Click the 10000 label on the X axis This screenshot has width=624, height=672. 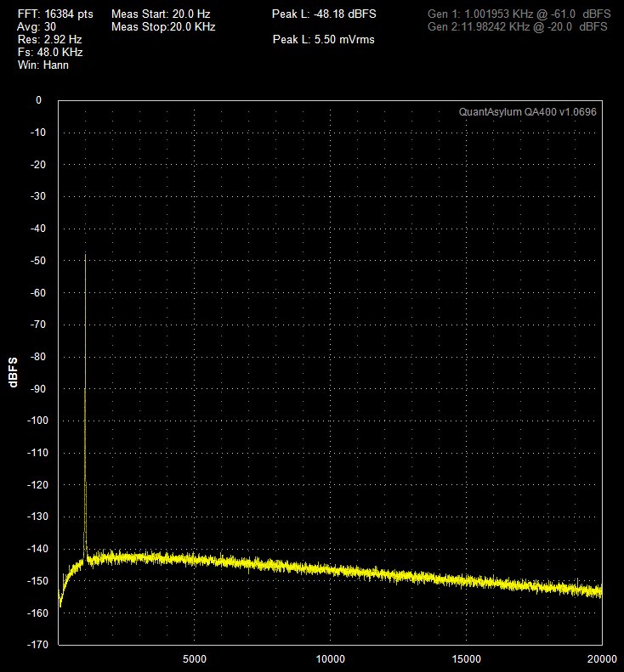[x=330, y=659]
